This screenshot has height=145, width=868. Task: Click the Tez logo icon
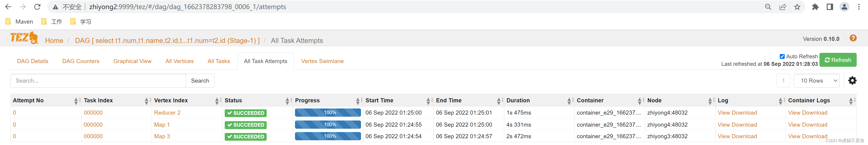coord(24,38)
